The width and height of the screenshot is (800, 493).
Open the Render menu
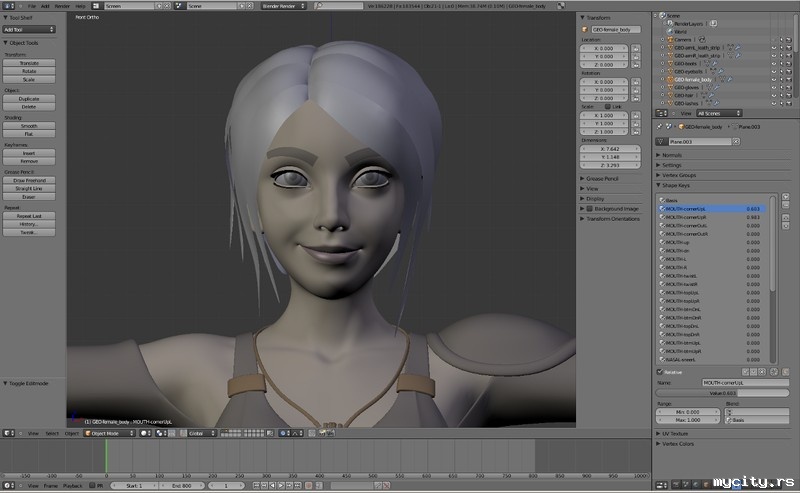62,6
